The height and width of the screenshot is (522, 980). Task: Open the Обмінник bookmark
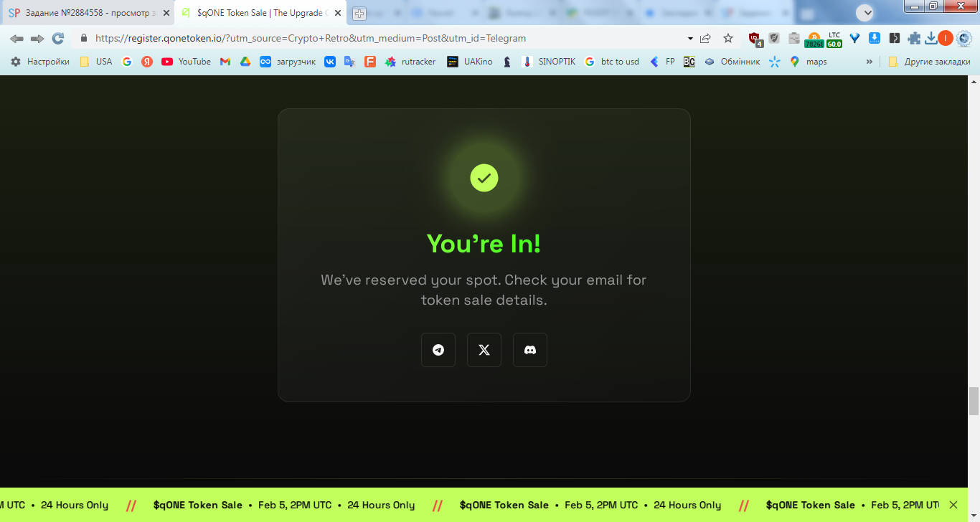[732, 62]
